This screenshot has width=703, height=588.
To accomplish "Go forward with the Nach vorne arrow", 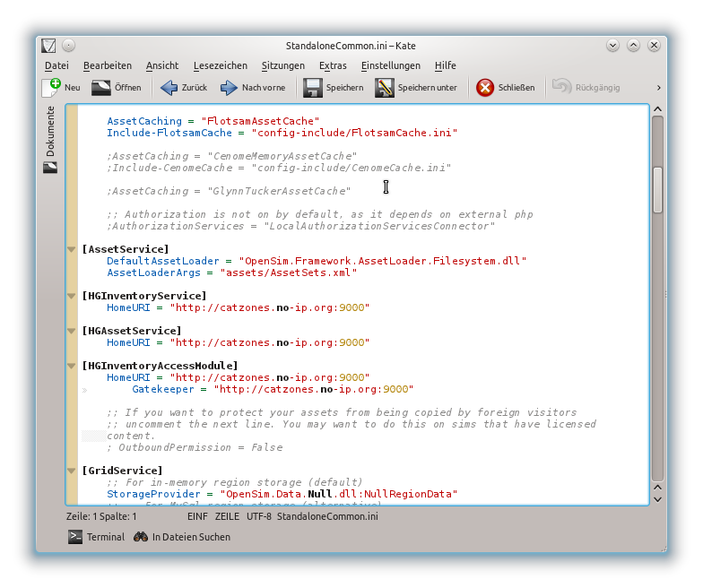I will 229,88.
